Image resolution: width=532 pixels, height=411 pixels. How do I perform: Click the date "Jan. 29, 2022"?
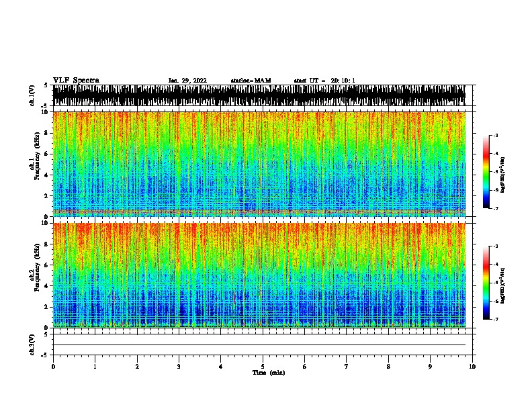[x=187, y=81]
